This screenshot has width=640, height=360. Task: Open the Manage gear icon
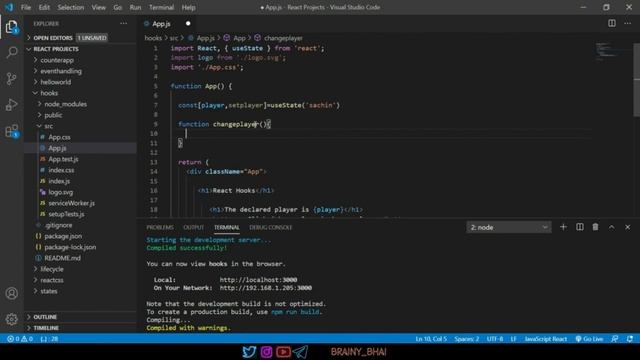[11, 319]
